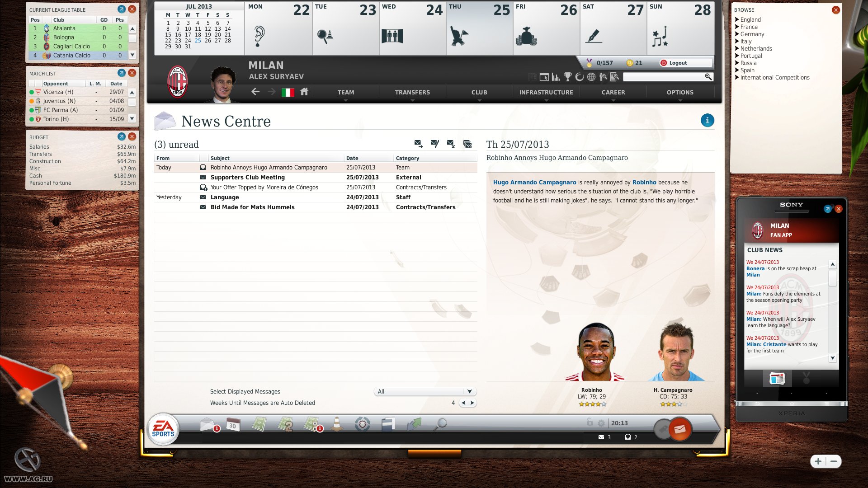Click the blue info icon beside News Centre

pyautogui.click(x=707, y=120)
